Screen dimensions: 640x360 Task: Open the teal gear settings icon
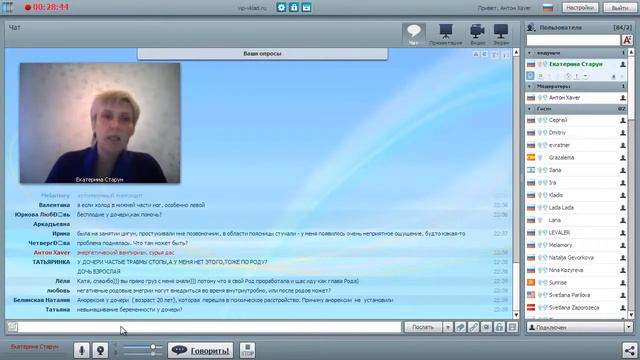pyautogui.click(x=281, y=7)
